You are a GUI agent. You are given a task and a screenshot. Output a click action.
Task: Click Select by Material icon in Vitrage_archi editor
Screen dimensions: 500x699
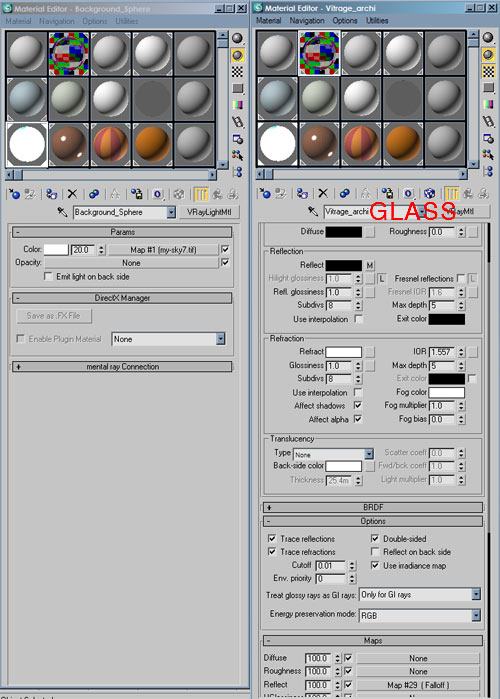(488, 155)
